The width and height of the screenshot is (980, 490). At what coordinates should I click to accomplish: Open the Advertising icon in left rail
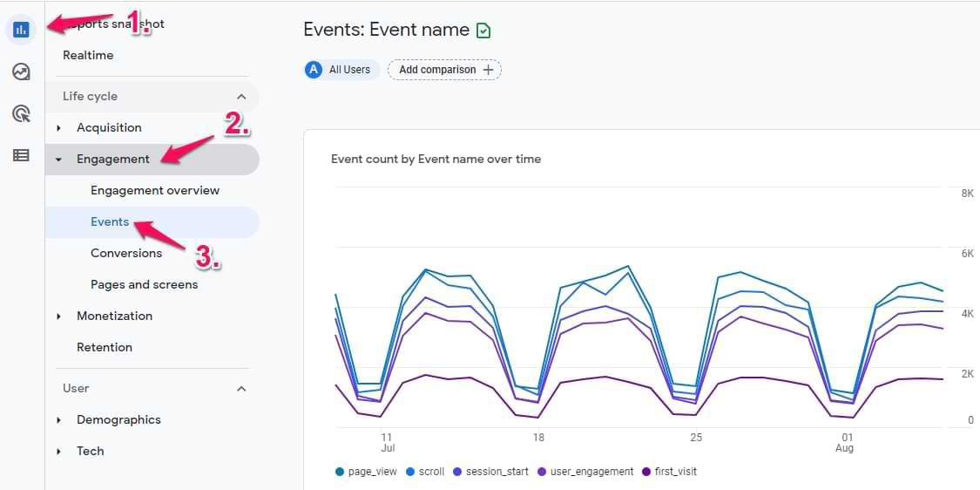point(22,113)
